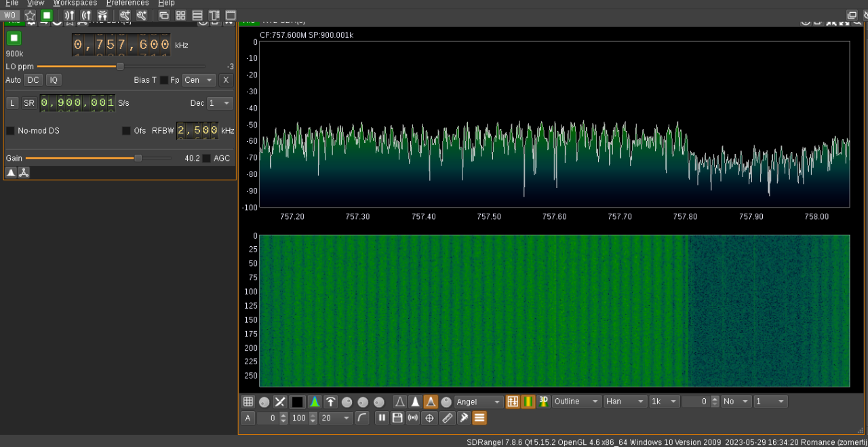Enable the Bias T checkbox
The width and height of the screenshot is (868, 447).
[x=163, y=80]
